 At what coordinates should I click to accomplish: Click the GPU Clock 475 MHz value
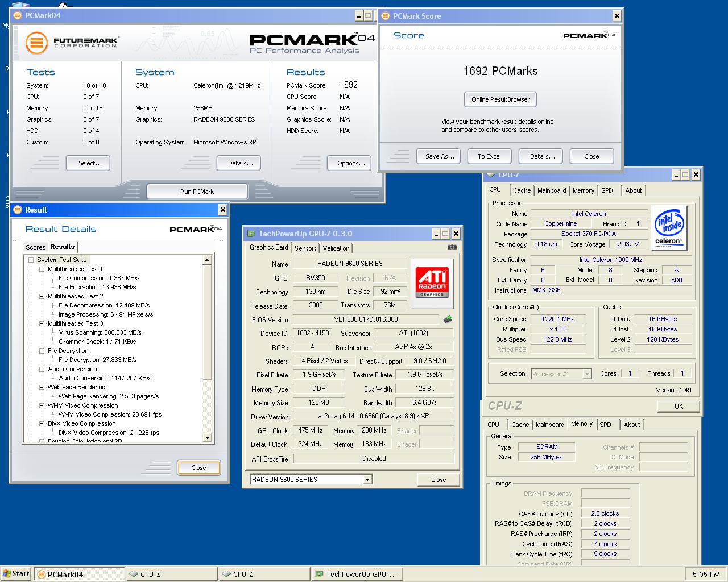click(x=311, y=430)
